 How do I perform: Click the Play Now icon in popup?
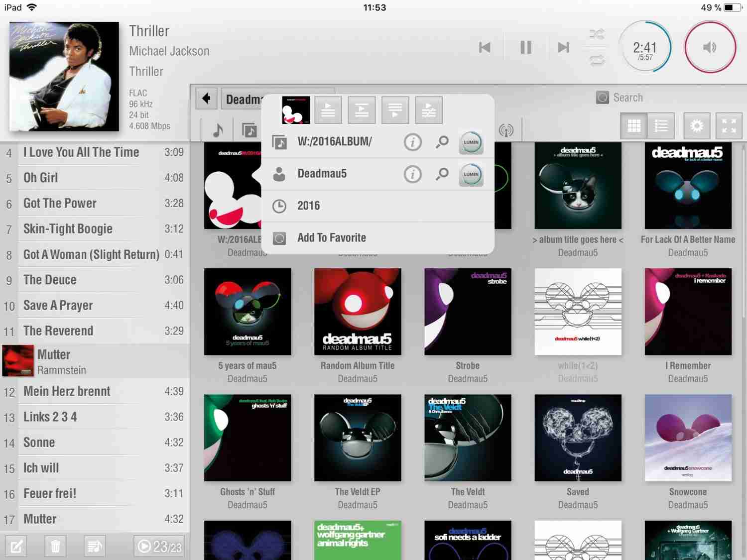click(x=328, y=110)
